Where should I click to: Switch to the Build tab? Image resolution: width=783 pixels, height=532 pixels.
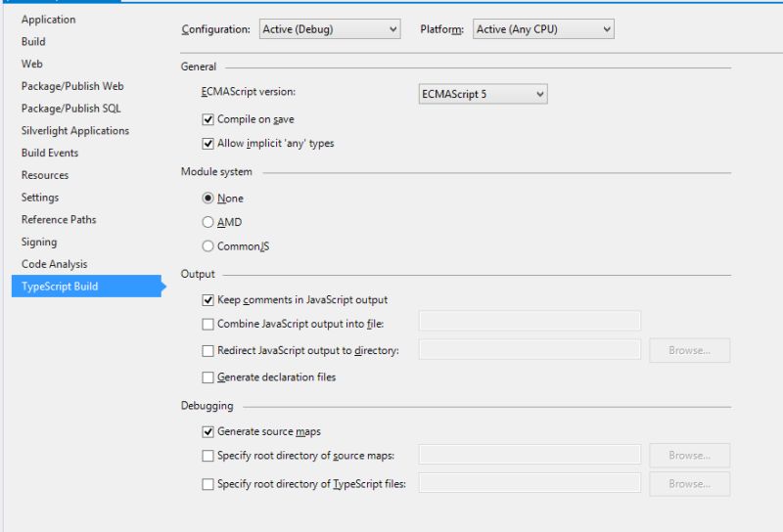pyautogui.click(x=33, y=41)
